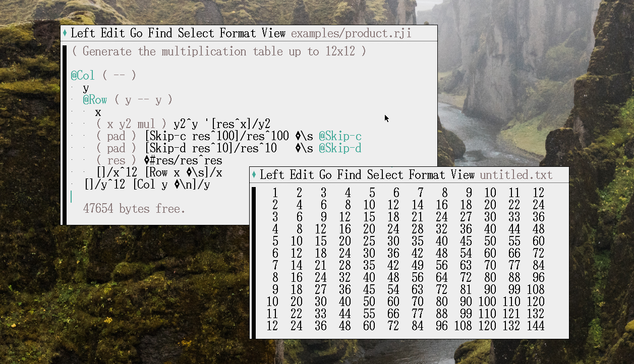Image resolution: width=634 pixels, height=364 pixels.
Task: Open the Select menu in the product.rji window
Action: pyautogui.click(x=196, y=34)
